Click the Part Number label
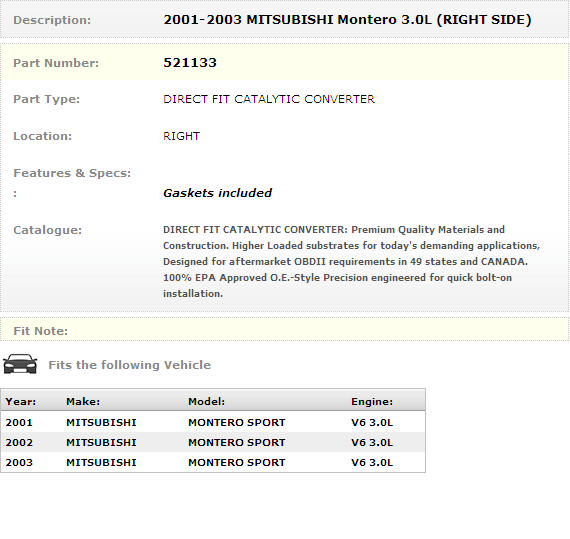Viewport: 570px width, 539px height. click(x=56, y=63)
